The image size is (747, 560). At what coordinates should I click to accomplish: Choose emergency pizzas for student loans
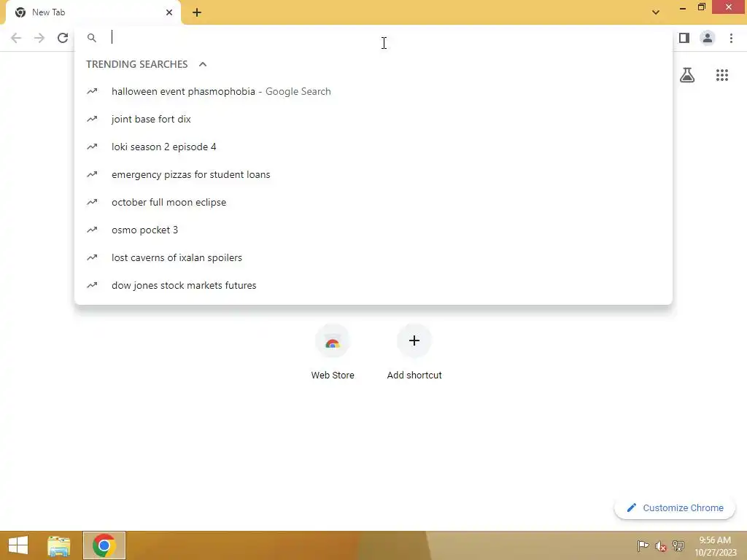pyautogui.click(x=373, y=174)
